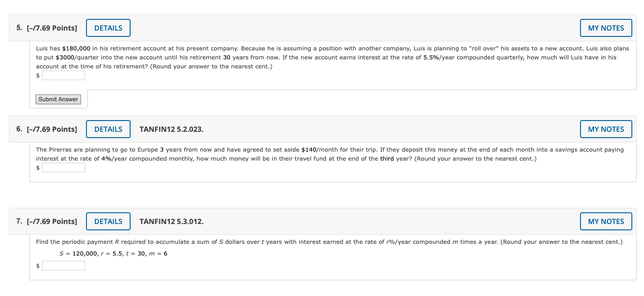This screenshot has width=644, height=296.
Task: Expand DETAILS for question 6
Action: coord(108,129)
